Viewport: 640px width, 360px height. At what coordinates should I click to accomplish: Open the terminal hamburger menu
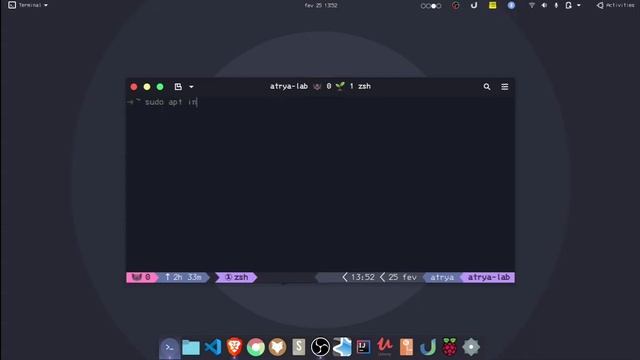point(504,87)
